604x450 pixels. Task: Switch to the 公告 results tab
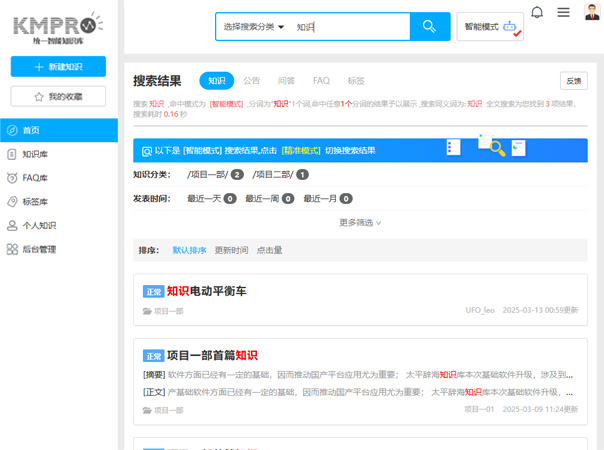coord(251,81)
